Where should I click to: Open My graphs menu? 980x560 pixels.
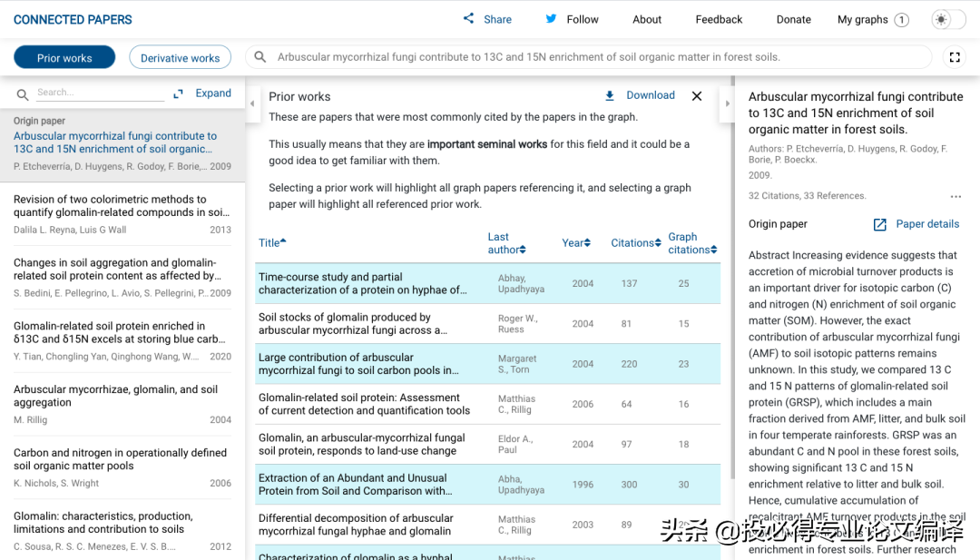coord(873,19)
